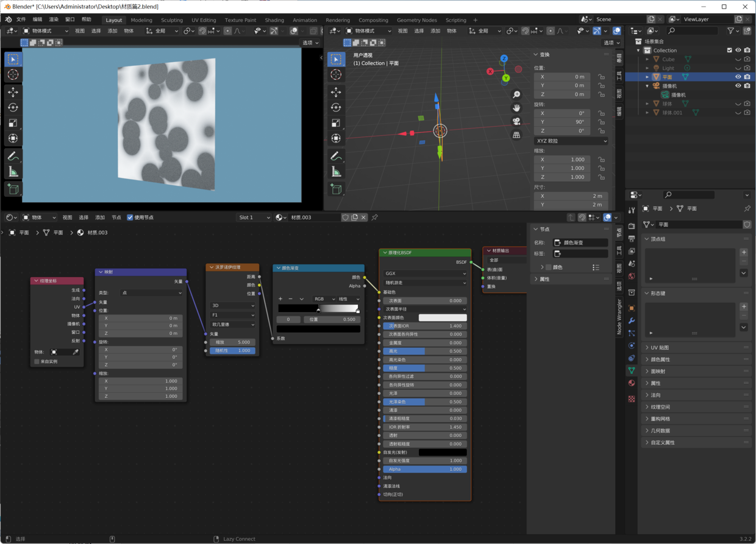Open the F1 feature dropdown in Voronoi node
Viewport: 756px width, 544px height.
(233, 315)
